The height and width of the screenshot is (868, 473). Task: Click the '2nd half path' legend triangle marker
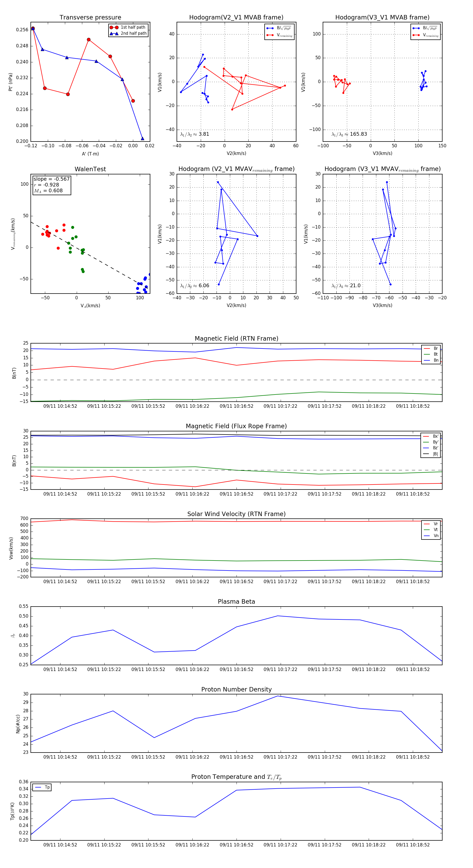coord(114,33)
